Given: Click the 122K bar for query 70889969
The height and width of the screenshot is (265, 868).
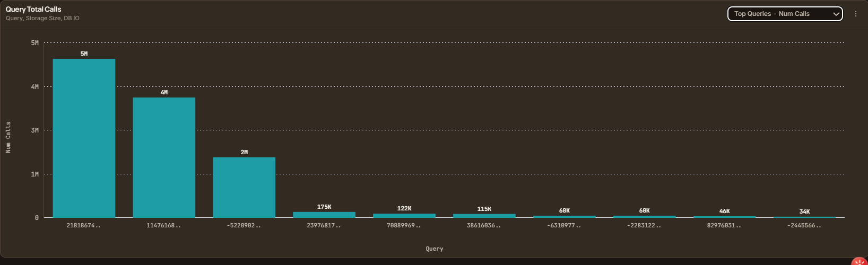Looking at the screenshot, I should click(x=404, y=216).
